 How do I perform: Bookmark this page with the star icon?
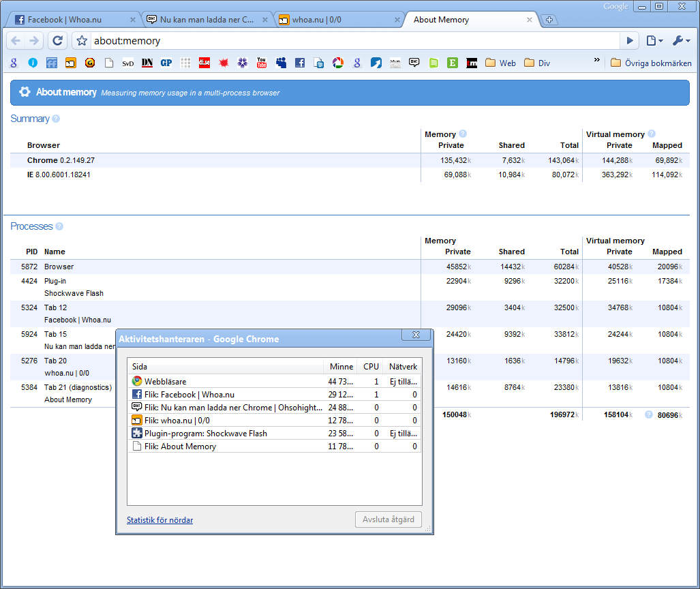[x=82, y=41]
